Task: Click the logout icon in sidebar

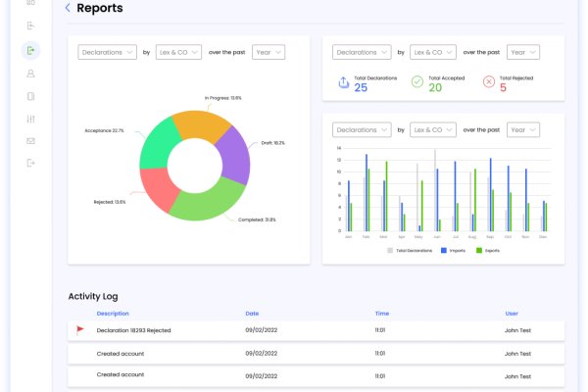Action: [x=30, y=163]
